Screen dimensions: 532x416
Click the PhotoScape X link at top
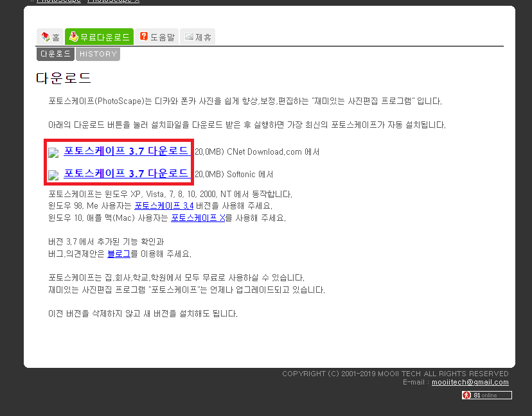click(113, 1)
